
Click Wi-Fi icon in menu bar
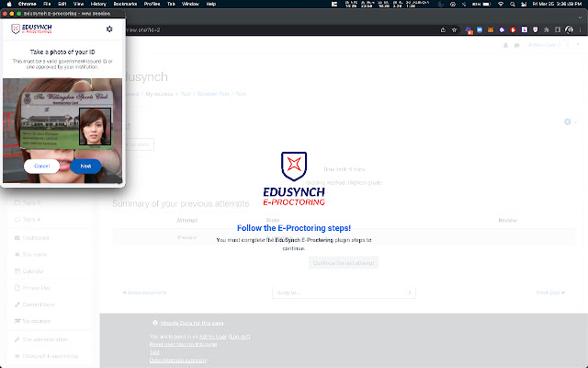[501, 4]
